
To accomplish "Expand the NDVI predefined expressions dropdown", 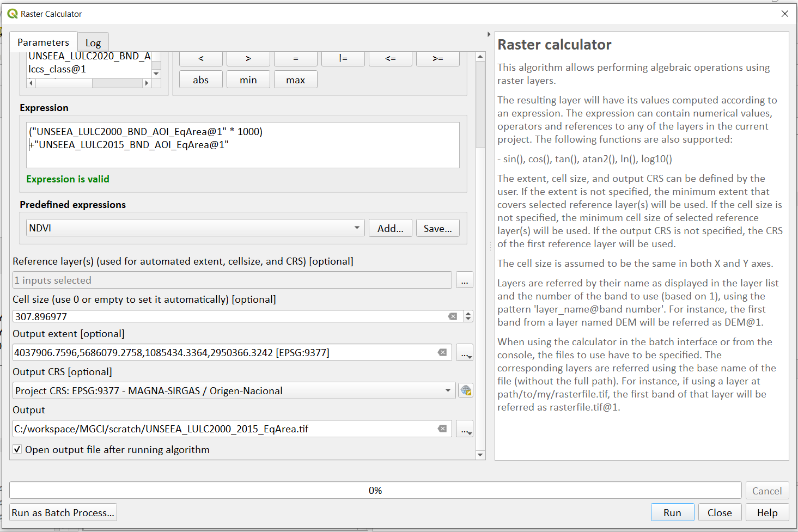I will point(357,228).
